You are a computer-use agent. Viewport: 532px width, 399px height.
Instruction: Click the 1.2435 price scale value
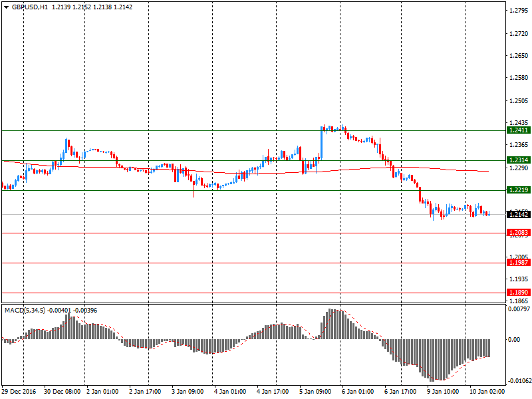[519, 123]
